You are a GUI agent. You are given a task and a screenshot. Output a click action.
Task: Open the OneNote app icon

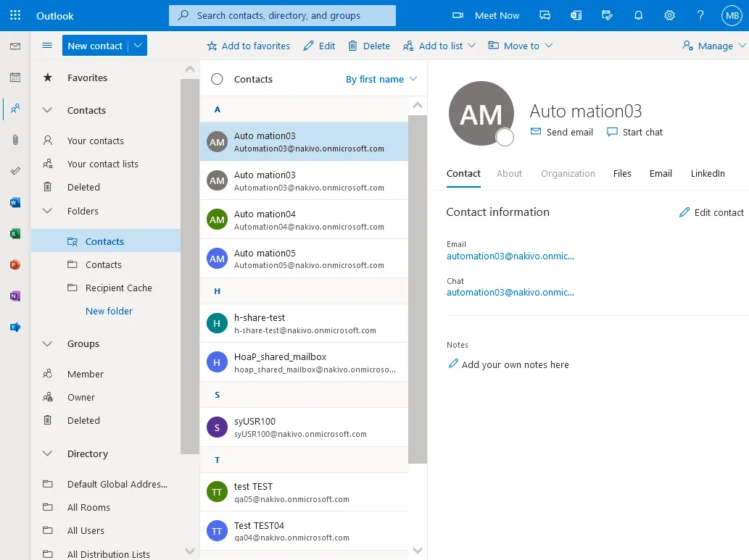[15, 296]
